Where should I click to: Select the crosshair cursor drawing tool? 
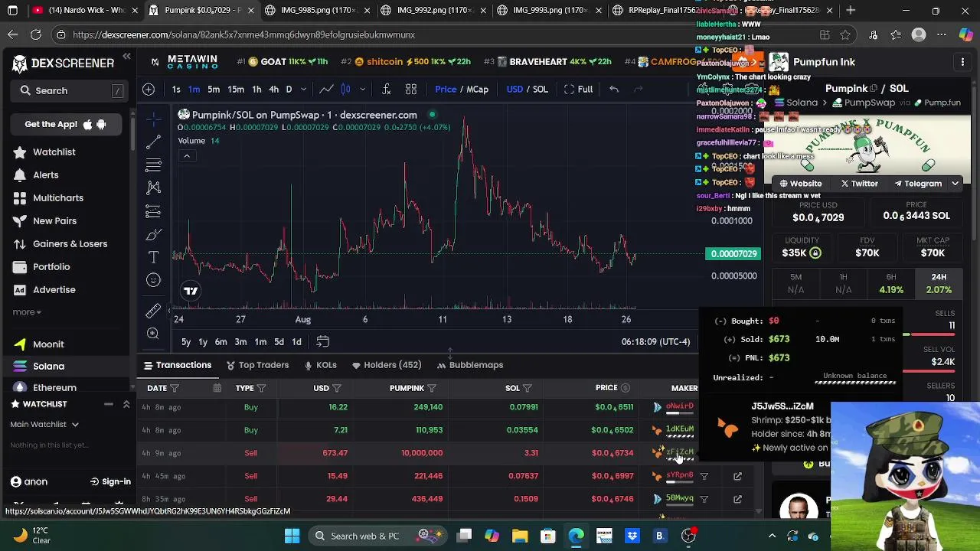click(153, 119)
